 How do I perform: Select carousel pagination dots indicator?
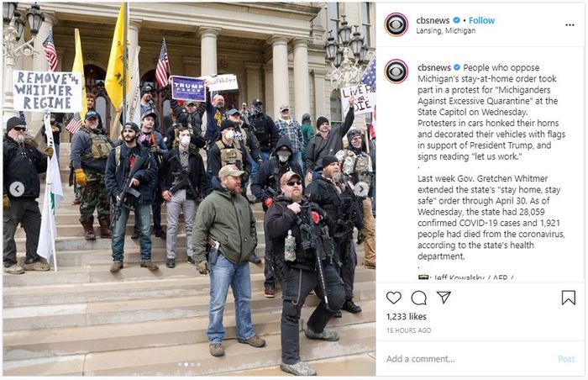(189, 364)
